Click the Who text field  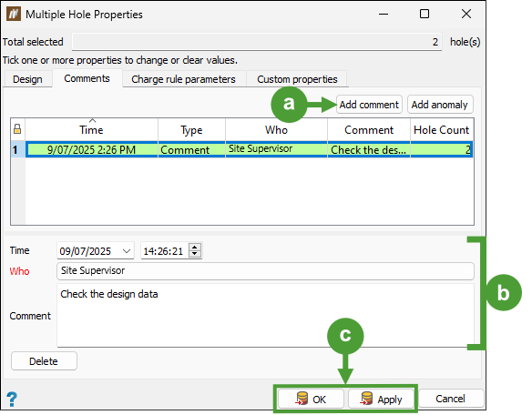[265, 271]
